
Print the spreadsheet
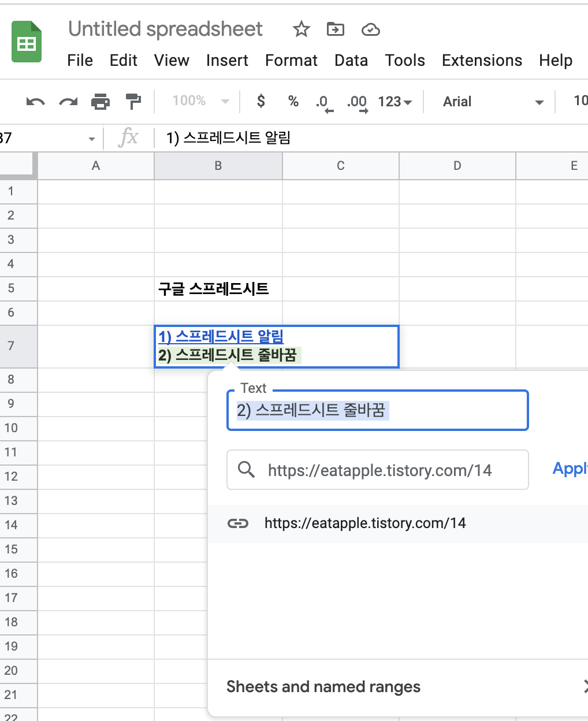point(101,102)
